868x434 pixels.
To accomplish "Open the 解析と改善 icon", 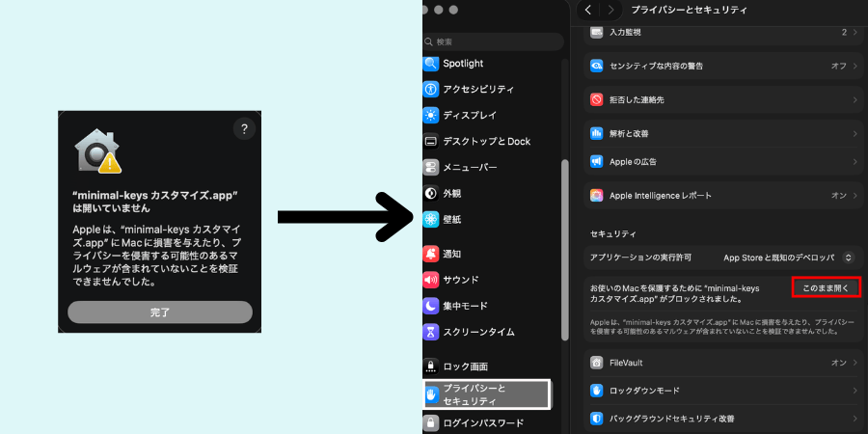I will [x=596, y=133].
